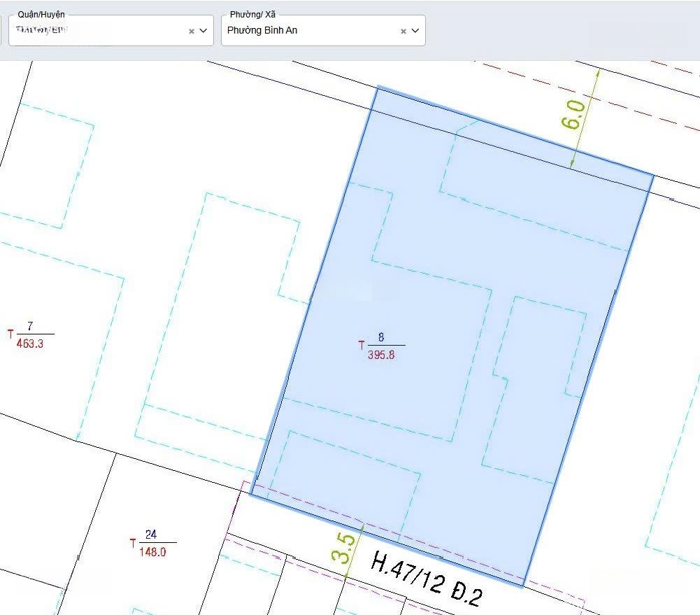Click the 6.0 dimension annotation

pos(572,115)
